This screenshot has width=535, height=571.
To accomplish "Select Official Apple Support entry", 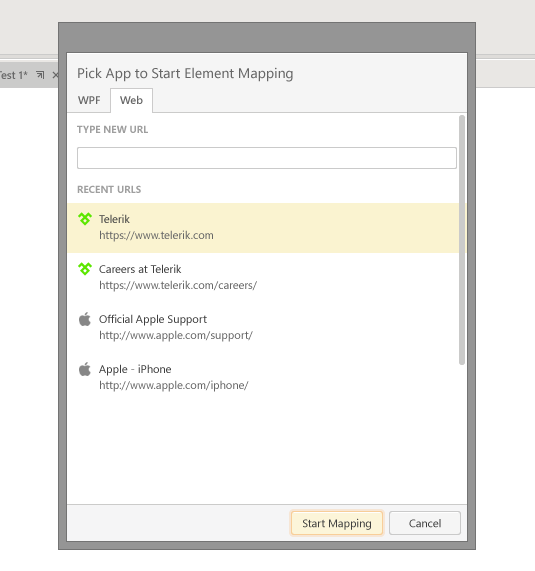I will (x=263, y=327).
